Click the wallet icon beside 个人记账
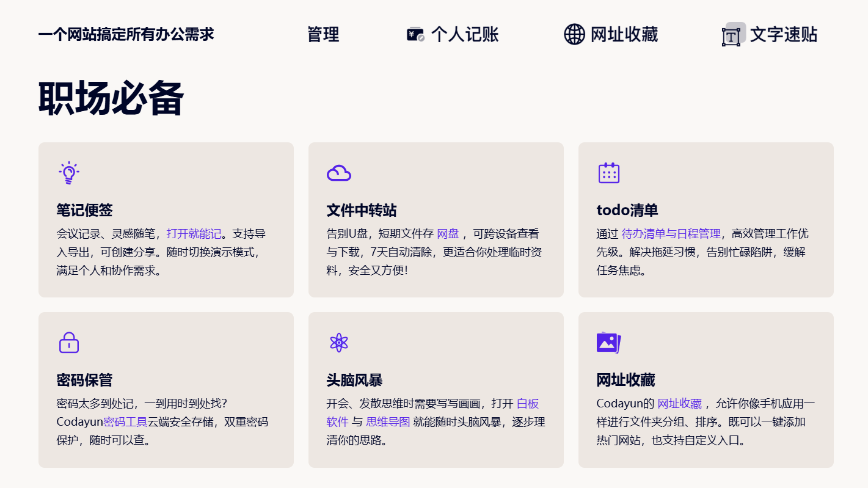 (415, 35)
